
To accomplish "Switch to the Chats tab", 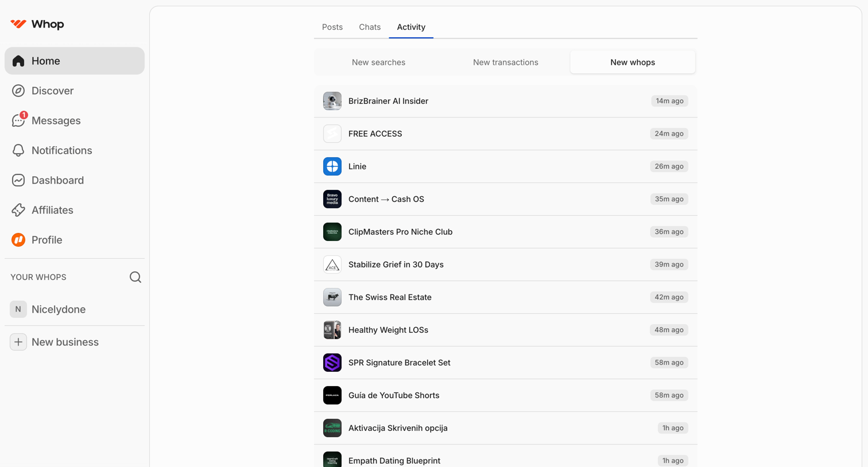I will coord(370,27).
